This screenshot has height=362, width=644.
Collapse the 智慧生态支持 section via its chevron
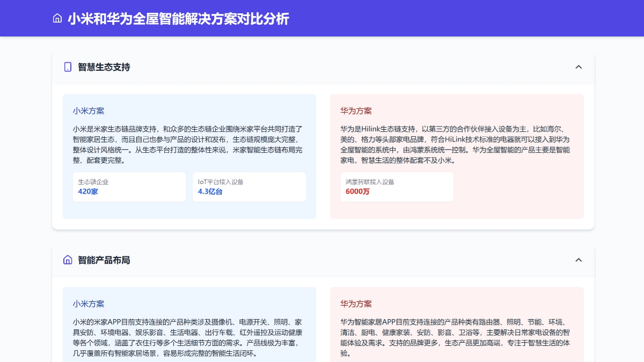pyautogui.click(x=579, y=67)
